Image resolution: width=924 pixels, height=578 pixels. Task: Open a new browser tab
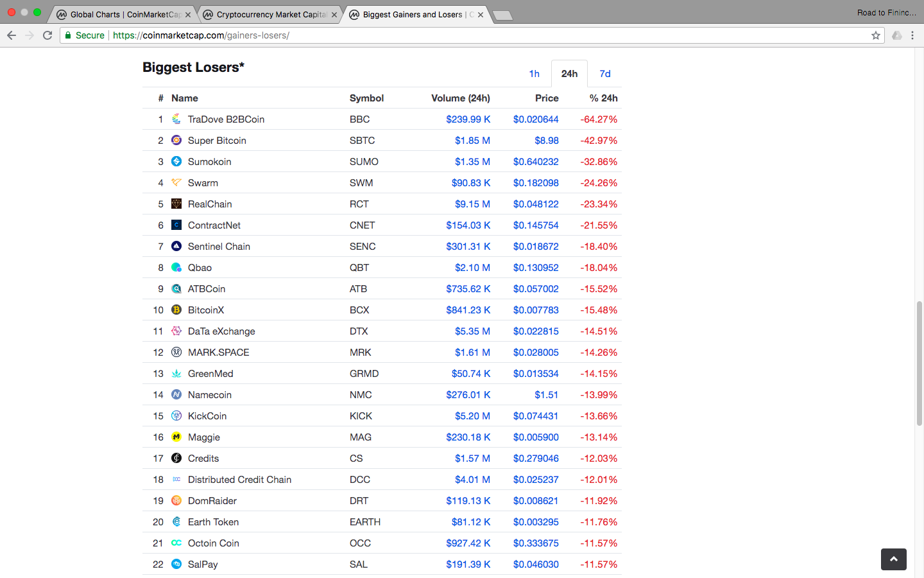point(502,15)
